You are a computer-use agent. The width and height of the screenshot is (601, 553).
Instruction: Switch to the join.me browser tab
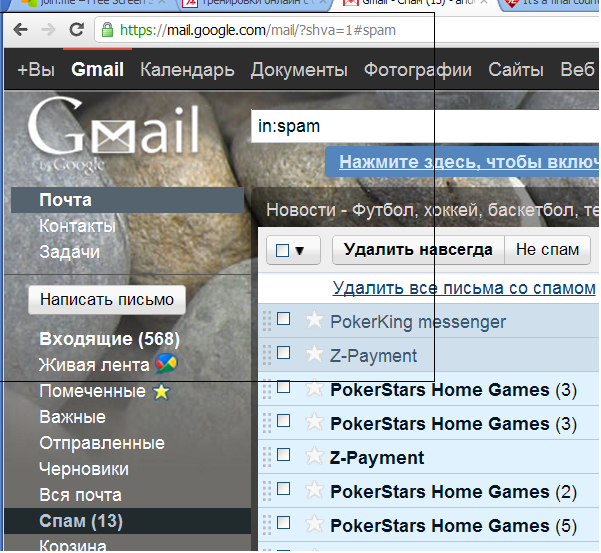pyautogui.click(x=92, y=3)
